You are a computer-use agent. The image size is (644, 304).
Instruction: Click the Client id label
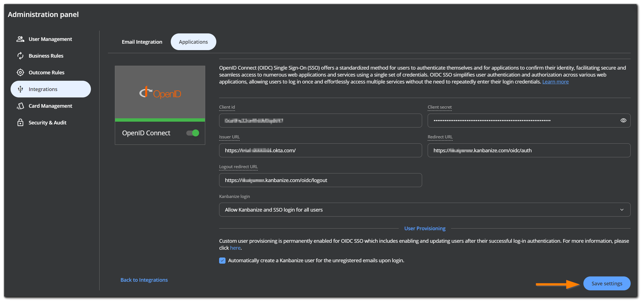(227, 107)
